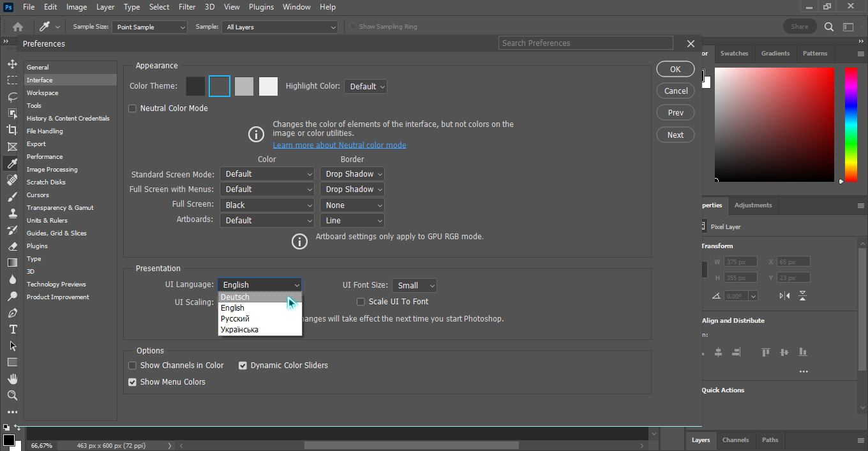Enable Neutral Color Mode checkbox
Image resolution: width=868 pixels, height=451 pixels.
tap(133, 108)
